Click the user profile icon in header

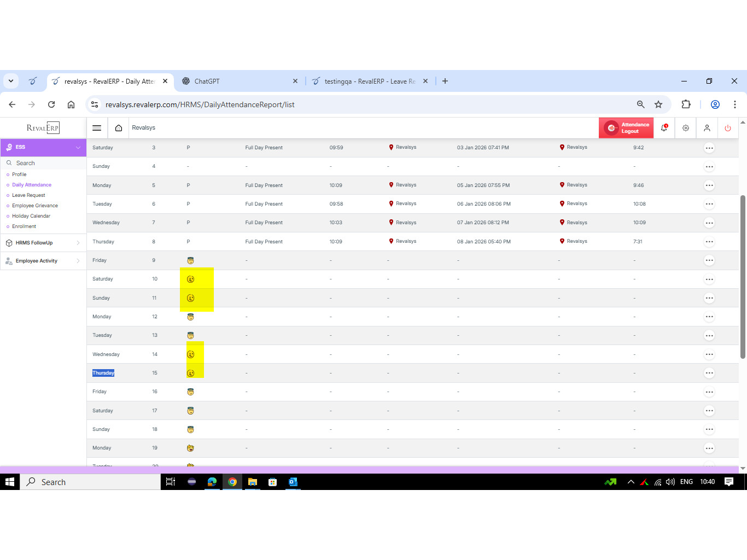pyautogui.click(x=707, y=128)
